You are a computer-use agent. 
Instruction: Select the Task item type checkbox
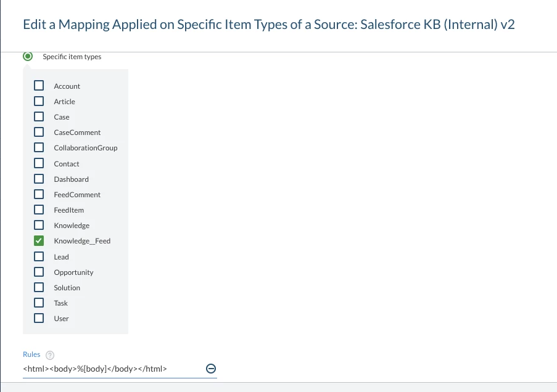click(x=39, y=302)
